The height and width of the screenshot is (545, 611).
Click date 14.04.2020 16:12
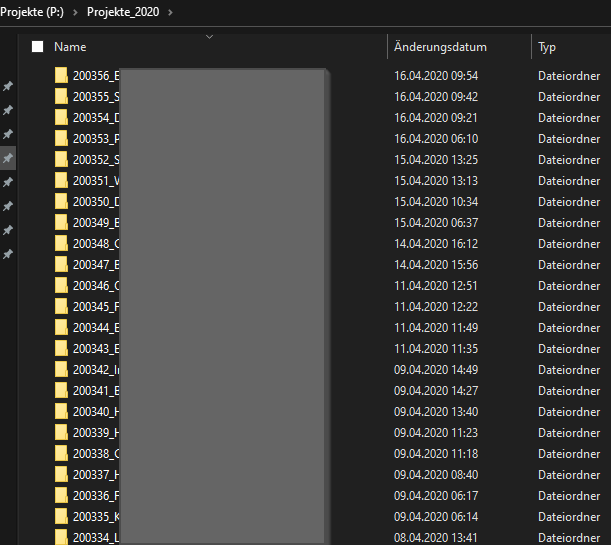click(436, 244)
